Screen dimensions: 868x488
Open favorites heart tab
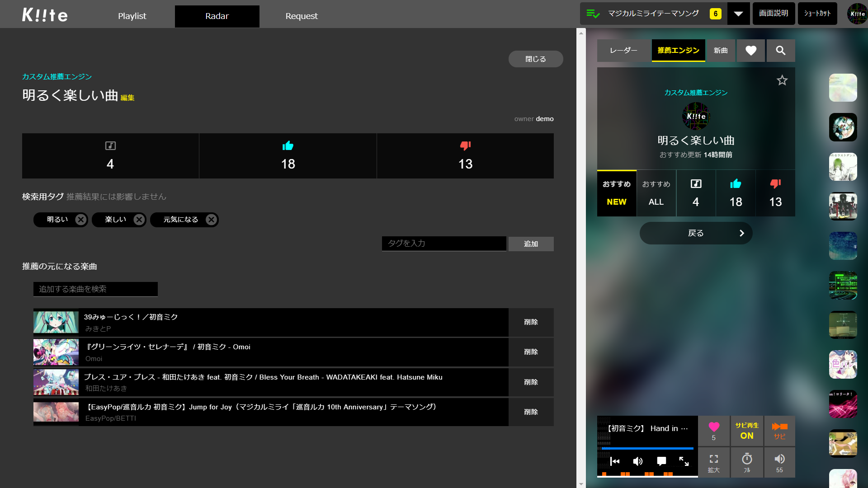click(x=751, y=51)
